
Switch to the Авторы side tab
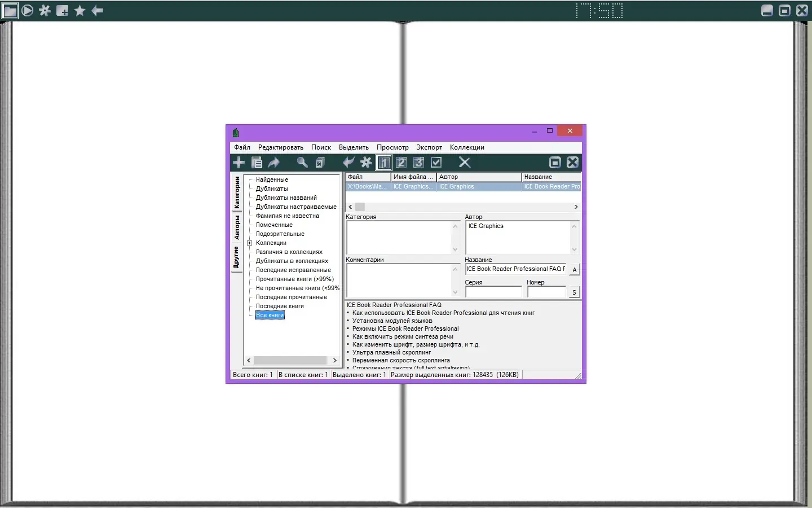[237, 227]
